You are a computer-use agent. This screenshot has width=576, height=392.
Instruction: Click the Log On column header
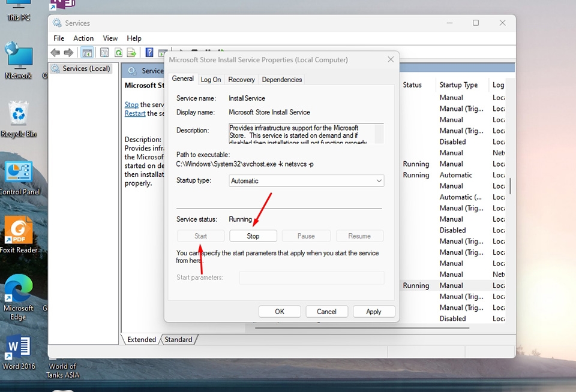498,85
